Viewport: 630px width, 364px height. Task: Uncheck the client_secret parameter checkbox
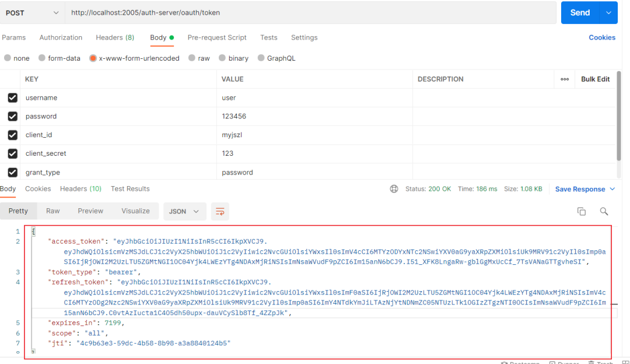coord(12,153)
